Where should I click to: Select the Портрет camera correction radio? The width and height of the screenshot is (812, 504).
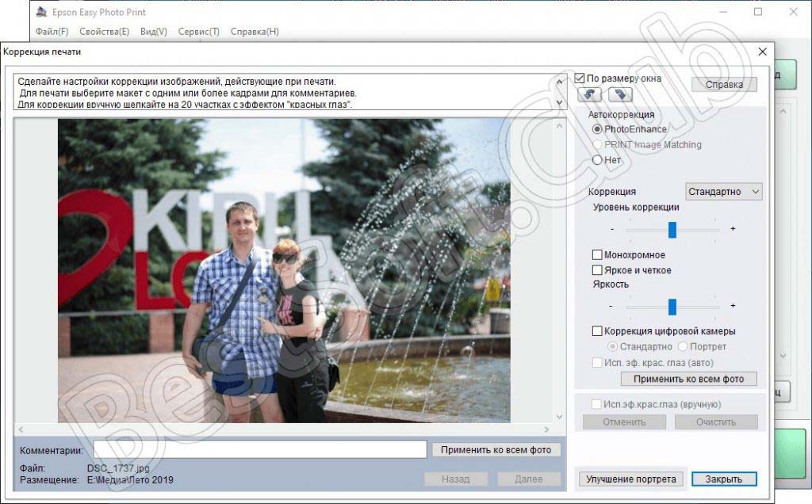click(x=683, y=346)
